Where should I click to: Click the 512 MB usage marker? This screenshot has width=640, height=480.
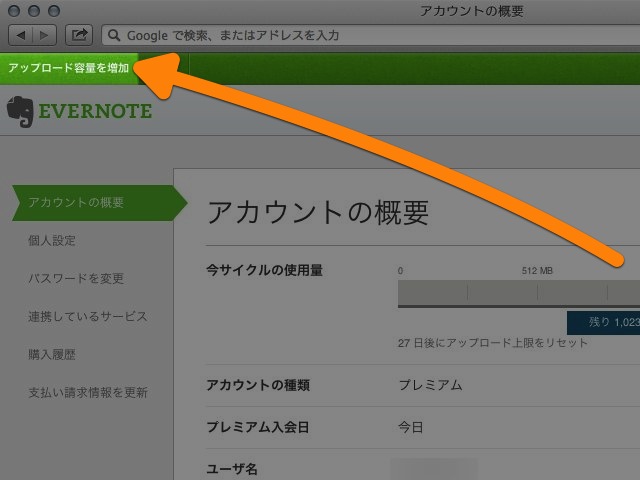click(x=537, y=271)
